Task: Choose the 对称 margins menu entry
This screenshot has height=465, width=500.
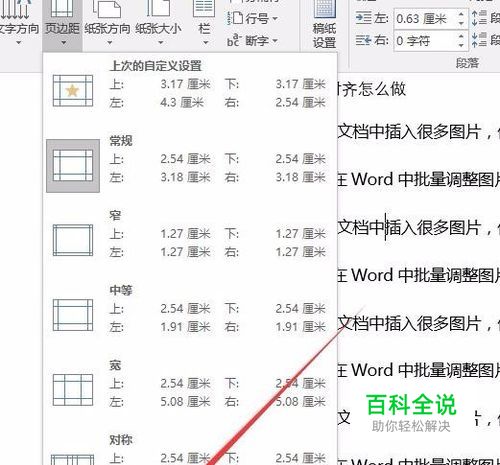Action: (x=190, y=448)
